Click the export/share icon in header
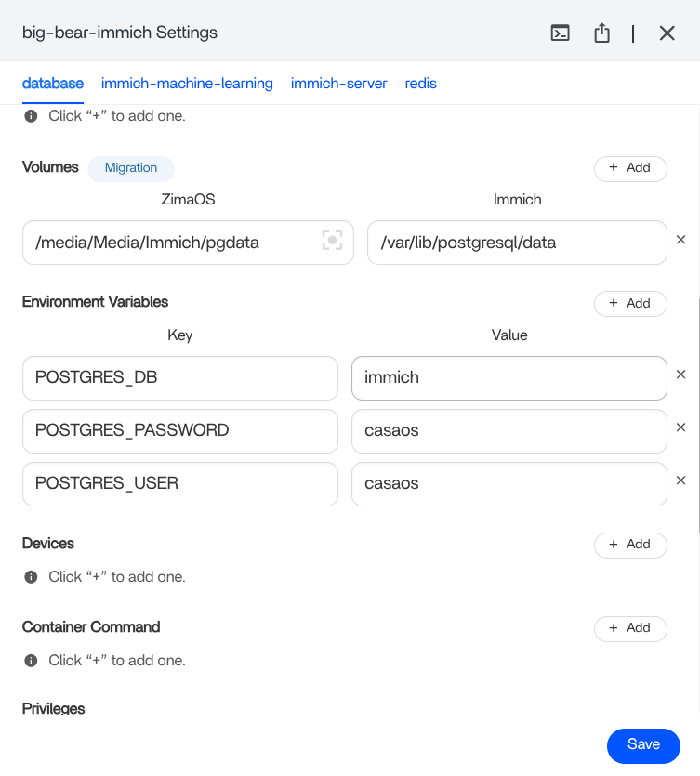 601,33
